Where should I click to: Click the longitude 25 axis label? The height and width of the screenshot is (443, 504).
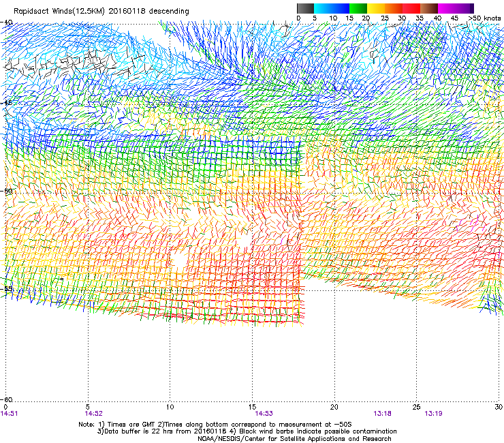pos(417,407)
